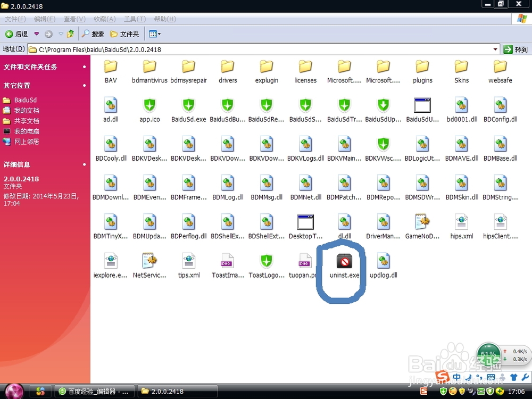Select the websafe folder icon
Image resolution: width=532 pixels, height=399 pixels.
click(500, 66)
